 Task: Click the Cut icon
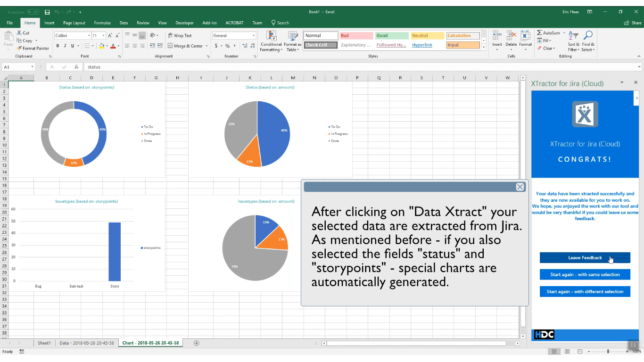pos(19,33)
